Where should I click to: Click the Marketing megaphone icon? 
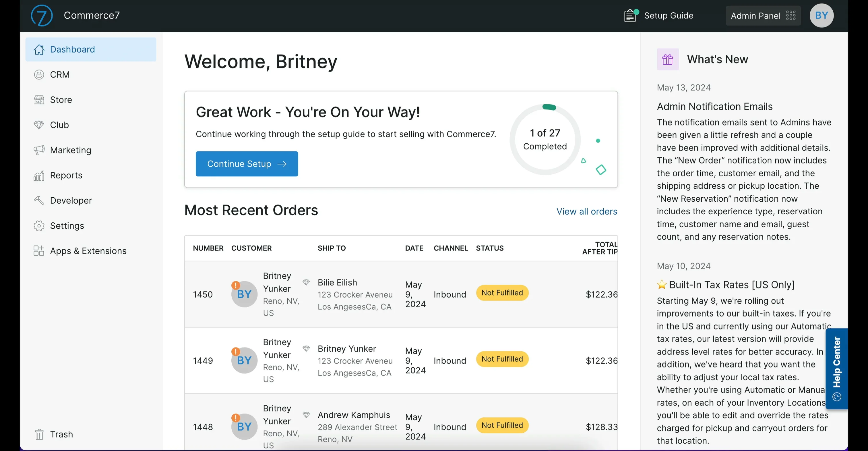pos(39,150)
